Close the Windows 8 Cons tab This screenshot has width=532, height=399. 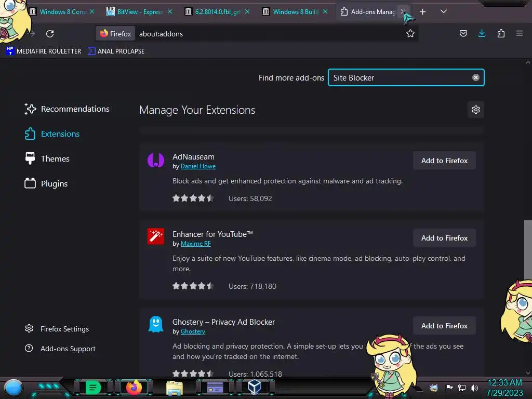92,12
